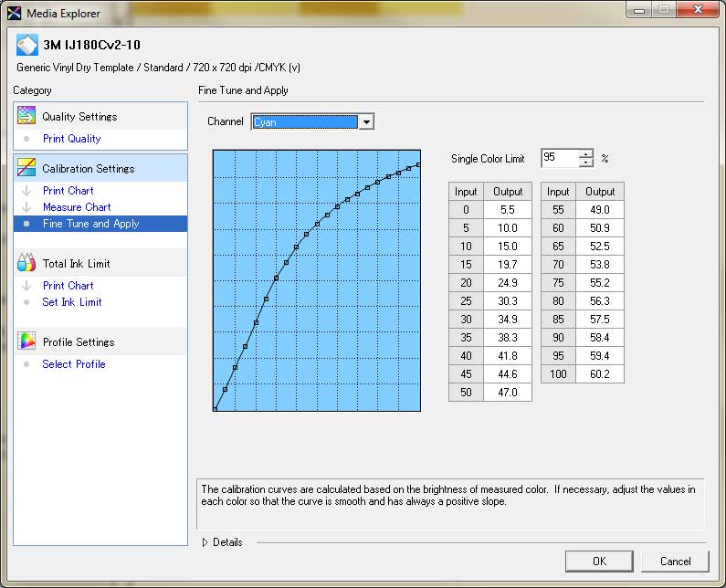Image resolution: width=726 pixels, height=588 pixels.
Task: Decrease the Single Color Limit value
Action: 586,163
